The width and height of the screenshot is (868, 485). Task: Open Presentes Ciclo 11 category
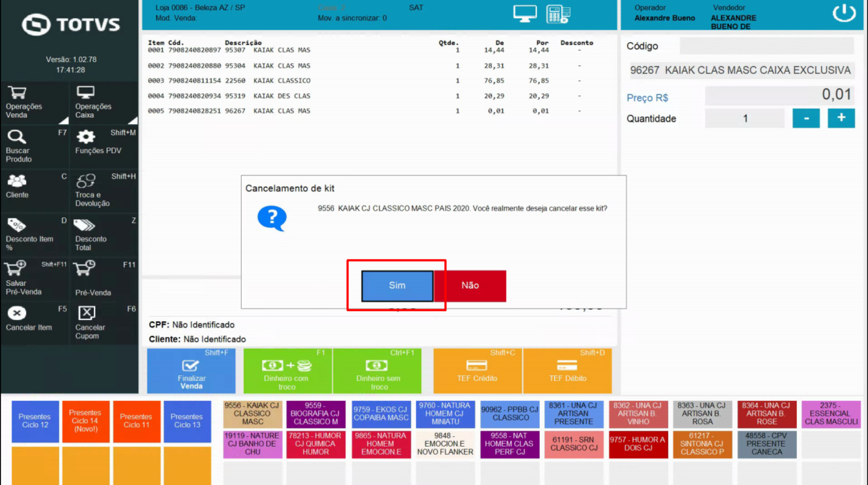point(137,422)
